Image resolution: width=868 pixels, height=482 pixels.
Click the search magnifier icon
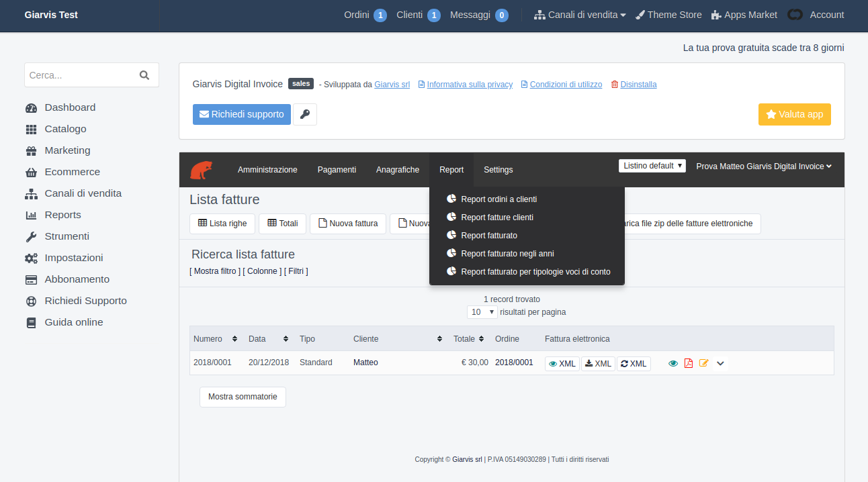coord(144,75)
